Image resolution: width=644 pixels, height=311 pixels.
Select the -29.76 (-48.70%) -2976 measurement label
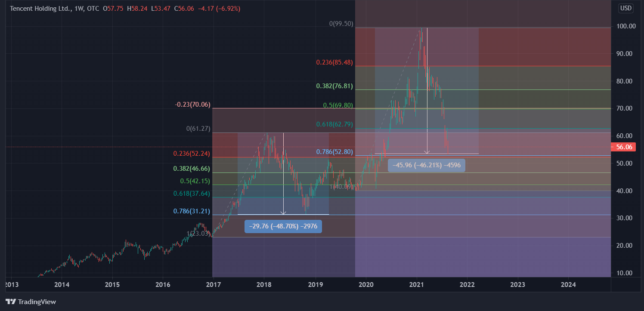(283, 226)
